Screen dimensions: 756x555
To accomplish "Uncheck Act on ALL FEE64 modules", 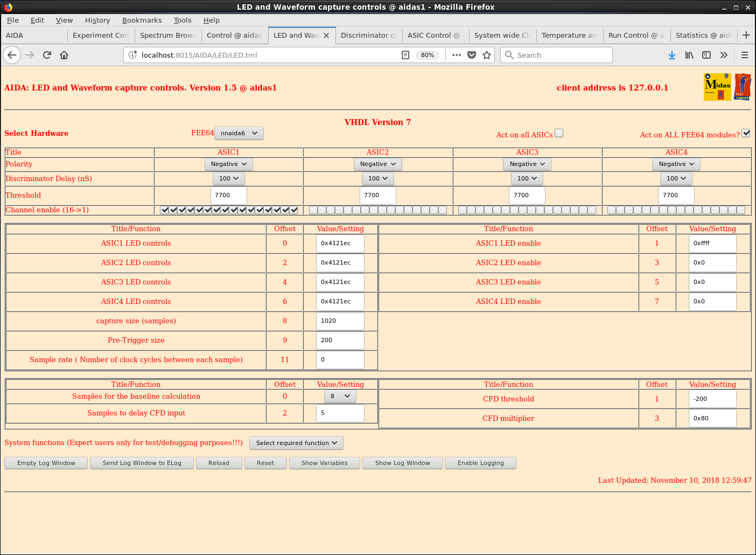I will coord(746,133).
